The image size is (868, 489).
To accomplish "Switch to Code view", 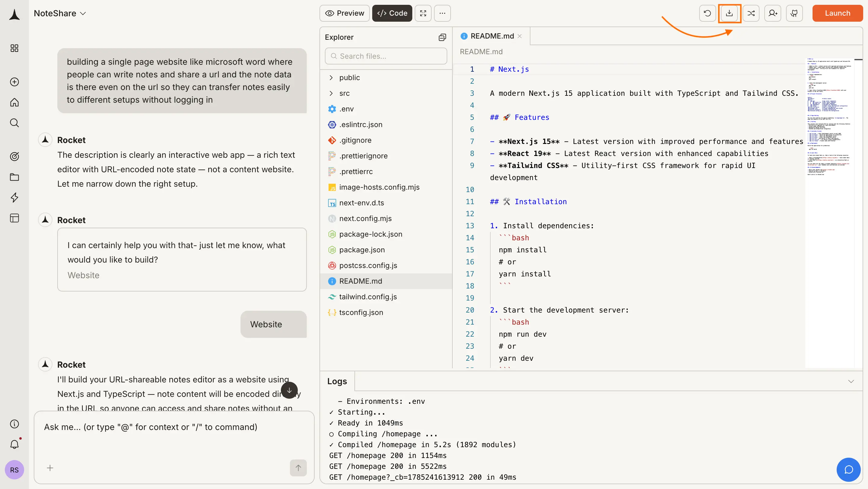I will click(392, 13).
